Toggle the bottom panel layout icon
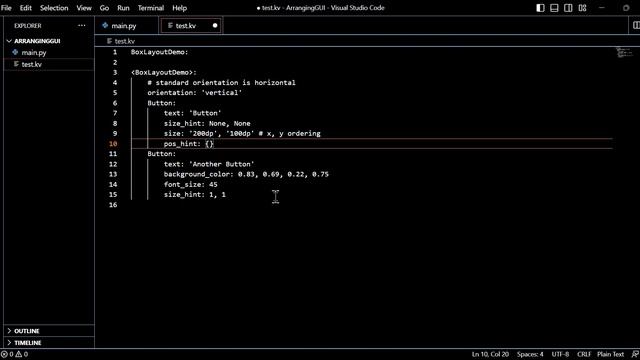 click(x=554, y=8)
